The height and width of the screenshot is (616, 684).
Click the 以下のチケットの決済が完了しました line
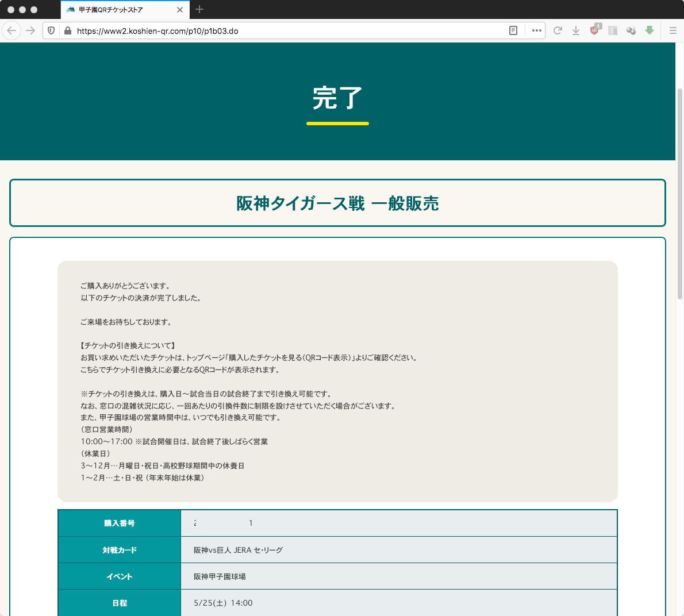click(x=141, y=298)
